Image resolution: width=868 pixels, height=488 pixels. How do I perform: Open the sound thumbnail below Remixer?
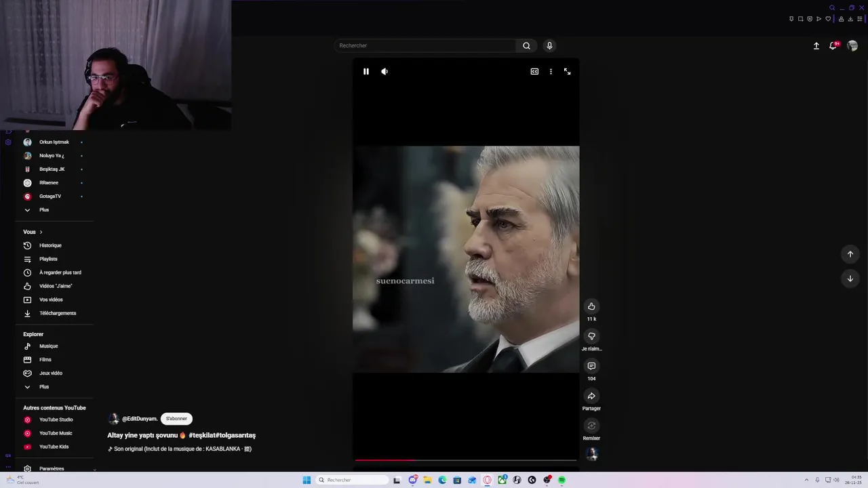coord(592,454)
